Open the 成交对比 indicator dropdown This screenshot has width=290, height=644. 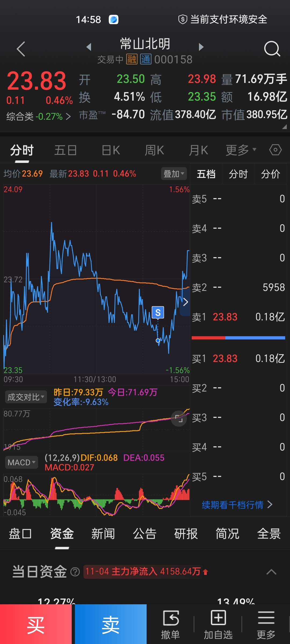point(26,397)
